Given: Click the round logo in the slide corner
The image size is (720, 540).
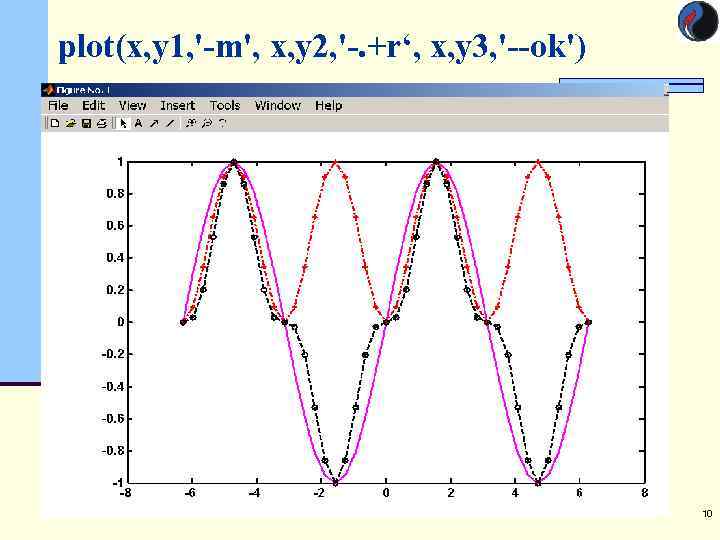Looking at the screenshot, I should [x=697, y=22].
